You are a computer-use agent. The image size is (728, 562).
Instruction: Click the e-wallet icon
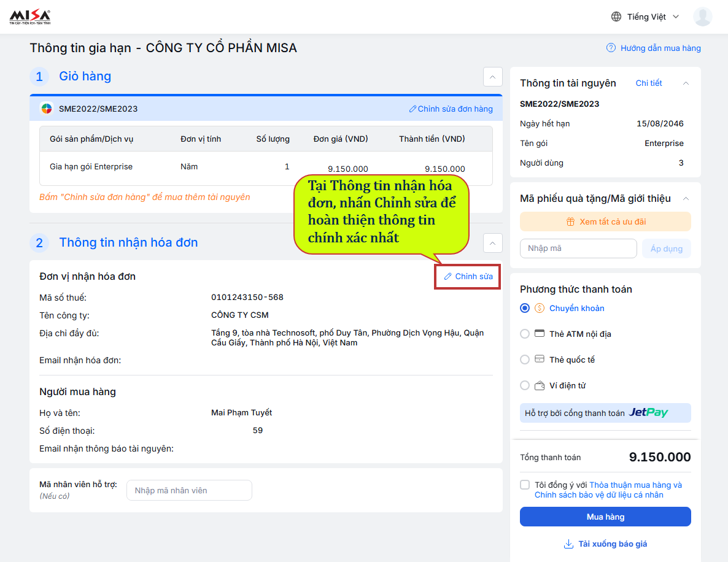pyautogui.click(x=539, y=385)
